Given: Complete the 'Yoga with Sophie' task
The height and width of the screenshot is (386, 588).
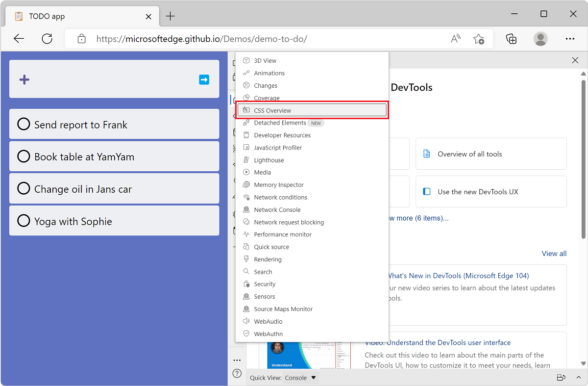Looking at the screenshot, I should point(24,221).
